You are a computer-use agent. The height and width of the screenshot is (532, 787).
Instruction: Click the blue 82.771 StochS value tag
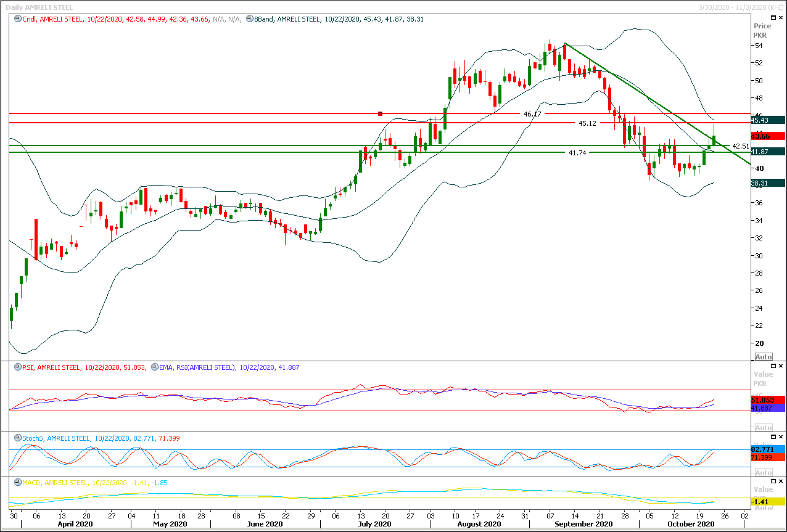(x=768, y=449)
